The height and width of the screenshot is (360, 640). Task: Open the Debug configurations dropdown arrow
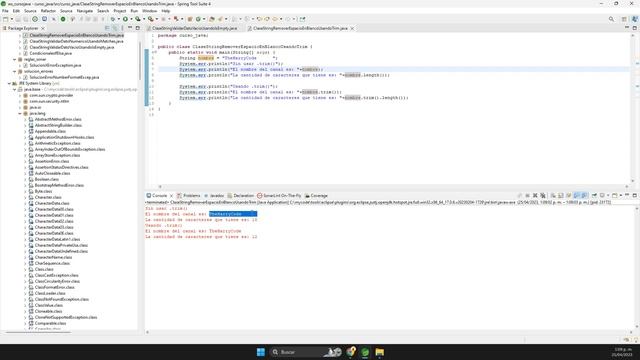coord(119,19)
